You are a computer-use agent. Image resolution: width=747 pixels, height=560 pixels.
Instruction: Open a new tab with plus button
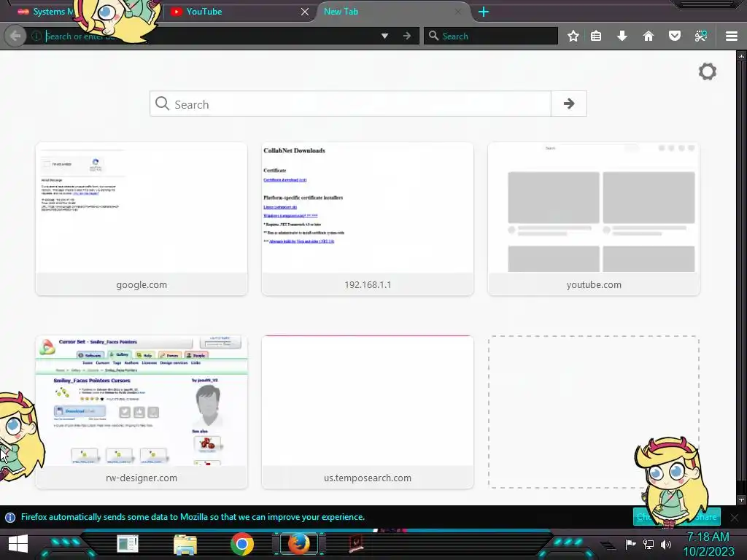[484, 12]
